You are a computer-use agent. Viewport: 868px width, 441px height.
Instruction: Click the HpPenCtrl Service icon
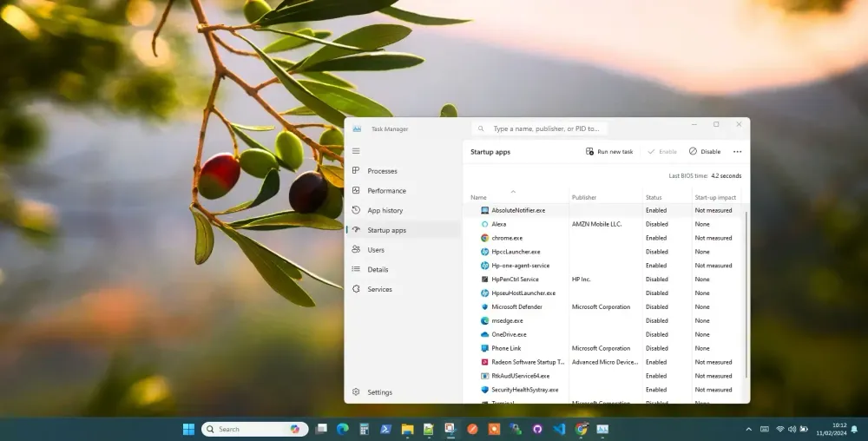(485, 280)
